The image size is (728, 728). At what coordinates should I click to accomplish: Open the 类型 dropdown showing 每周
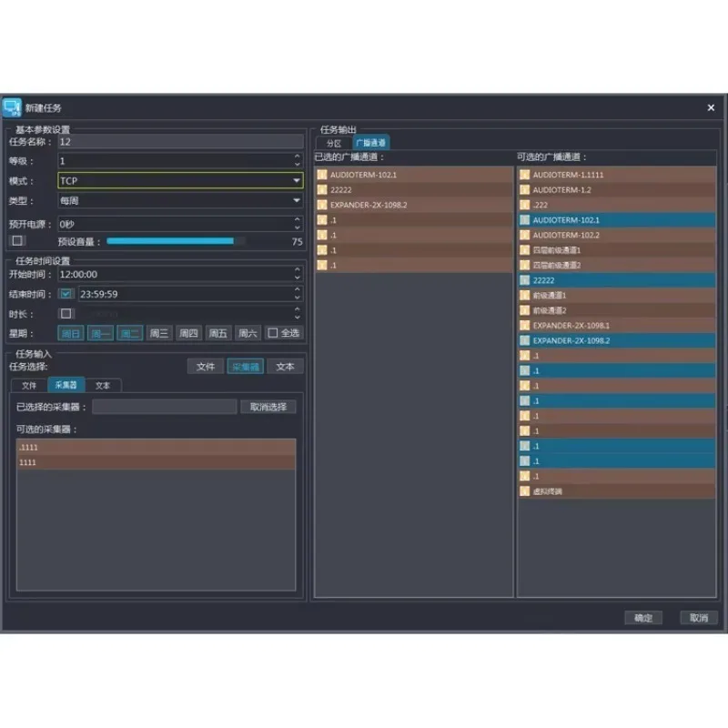coord(298,200)
